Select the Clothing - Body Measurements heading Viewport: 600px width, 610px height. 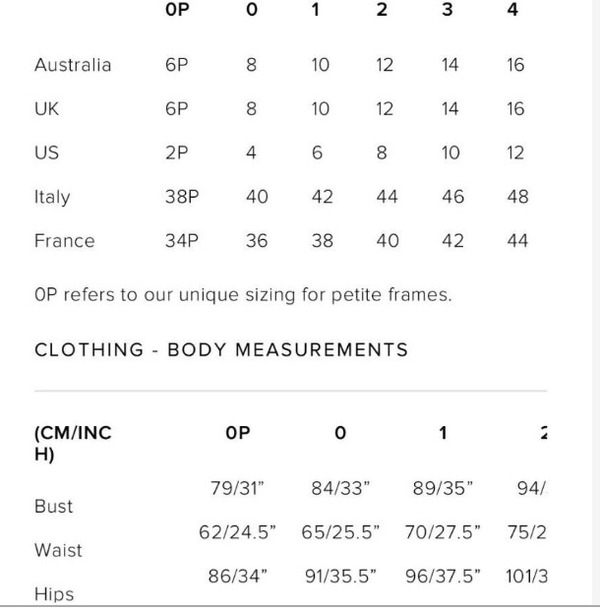pyautogui.click(x=221, y=349)
